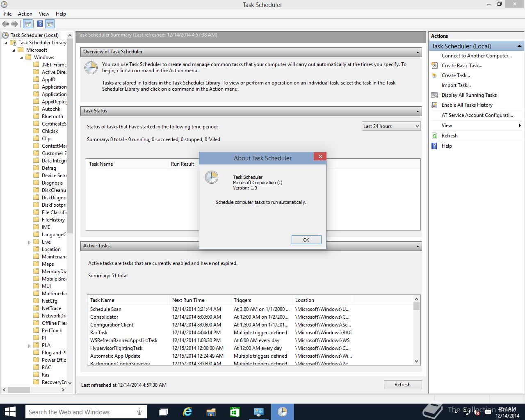Open the Help menu
Image resolution: width=525 pixels, height=420 pixels.
tap(61, 14)
